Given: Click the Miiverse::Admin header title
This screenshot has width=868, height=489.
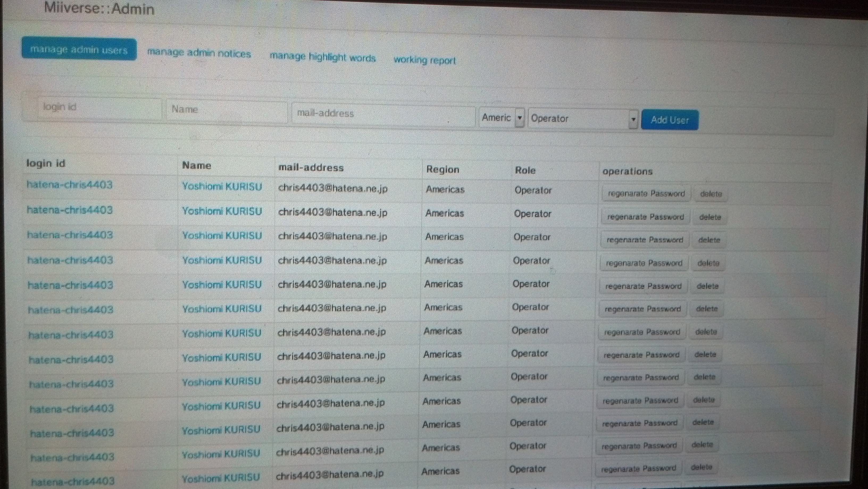Looking at the screenshot, I should tap(99, 9).
